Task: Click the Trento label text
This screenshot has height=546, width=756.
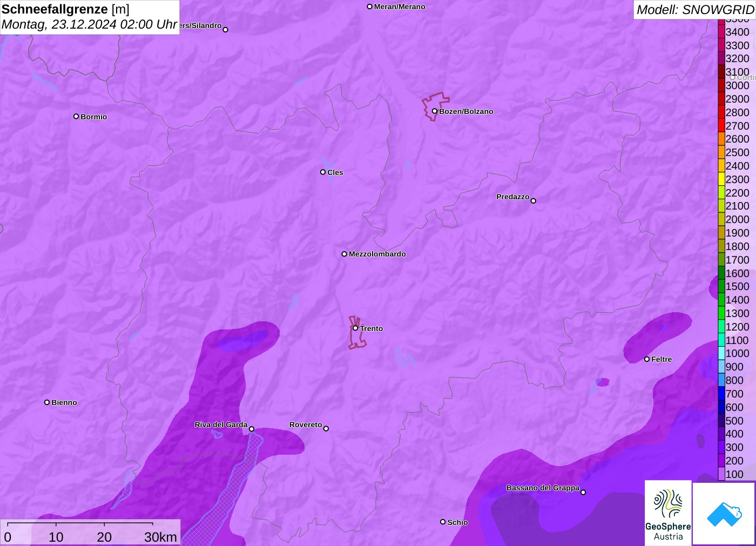Action: point(372,328)
